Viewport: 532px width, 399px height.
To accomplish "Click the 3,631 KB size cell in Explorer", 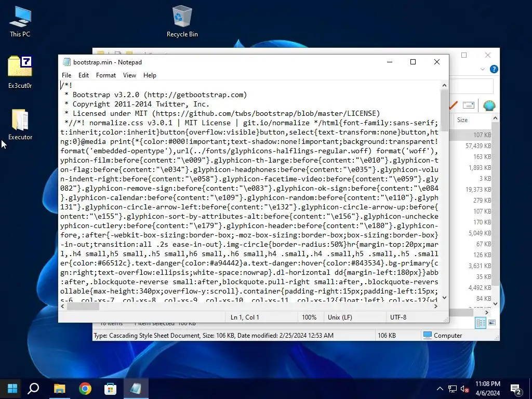I will pos(480,265).
